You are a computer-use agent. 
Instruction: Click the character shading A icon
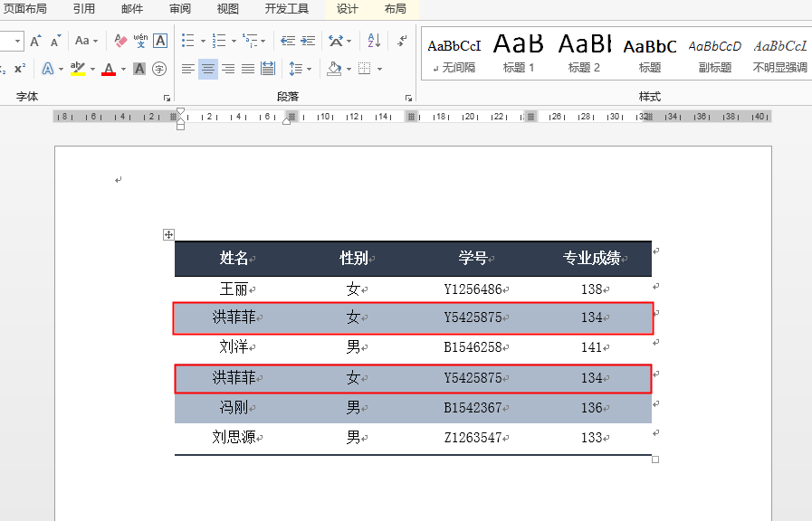(139, 69)
